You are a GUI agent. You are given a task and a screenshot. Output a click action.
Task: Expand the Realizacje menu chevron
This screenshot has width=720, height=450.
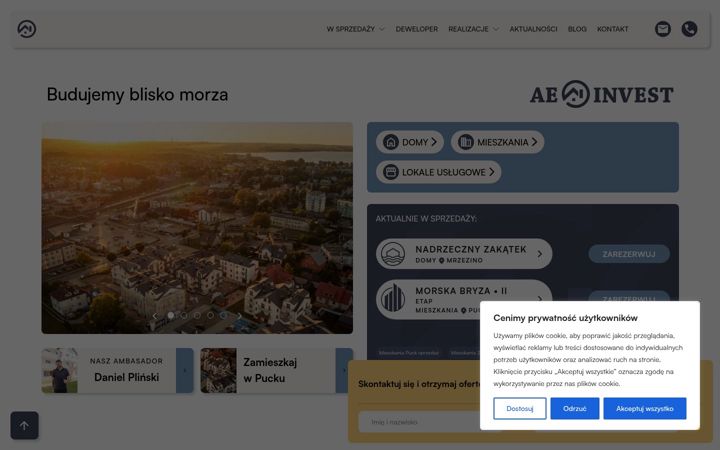[495, 29]
